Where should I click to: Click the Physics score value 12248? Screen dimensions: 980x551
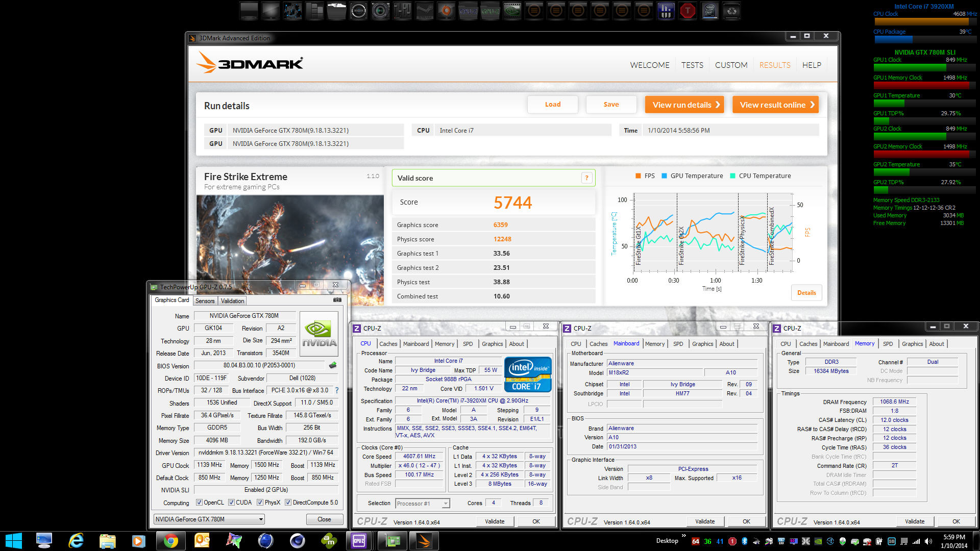click(502, 239)
